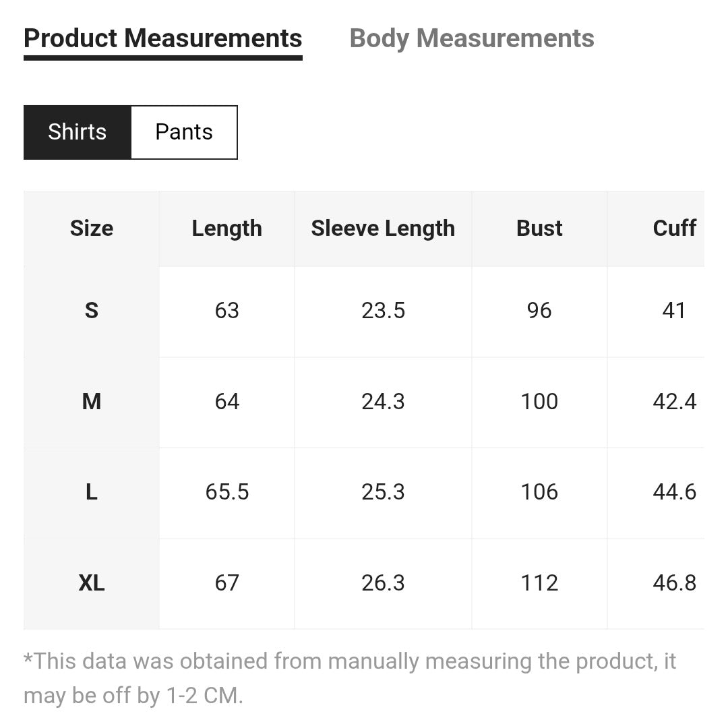Select the Shirts size chart button
728x724 pixels.
[x=78, y=132]
